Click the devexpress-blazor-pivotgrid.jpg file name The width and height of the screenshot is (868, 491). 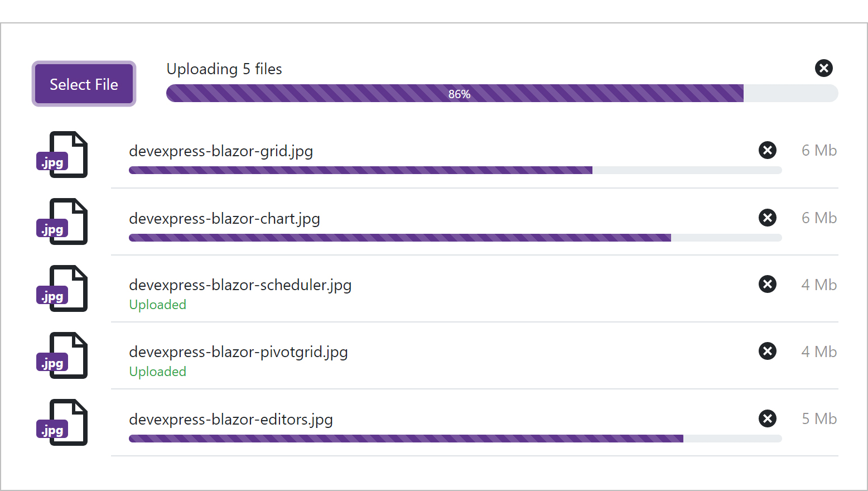(x=238, y=352)
